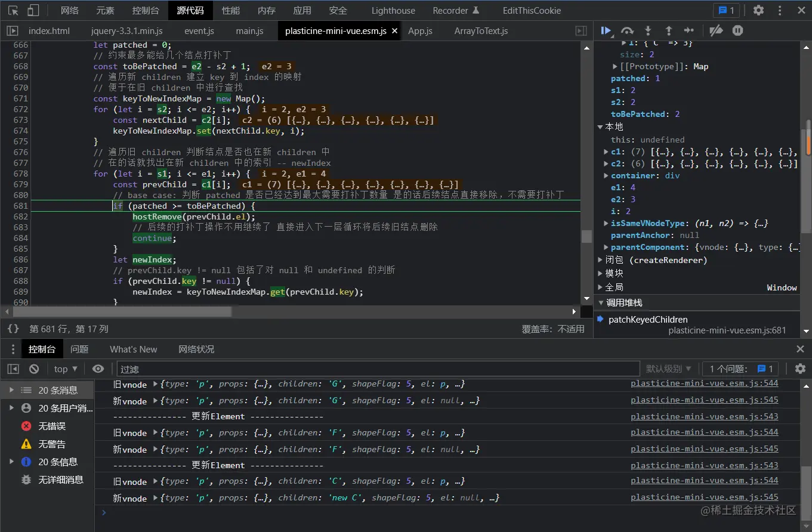The height and width of the screenshot is (532, 812).
Task: Open the App.js file tab
Action: [x=420, y=31]
